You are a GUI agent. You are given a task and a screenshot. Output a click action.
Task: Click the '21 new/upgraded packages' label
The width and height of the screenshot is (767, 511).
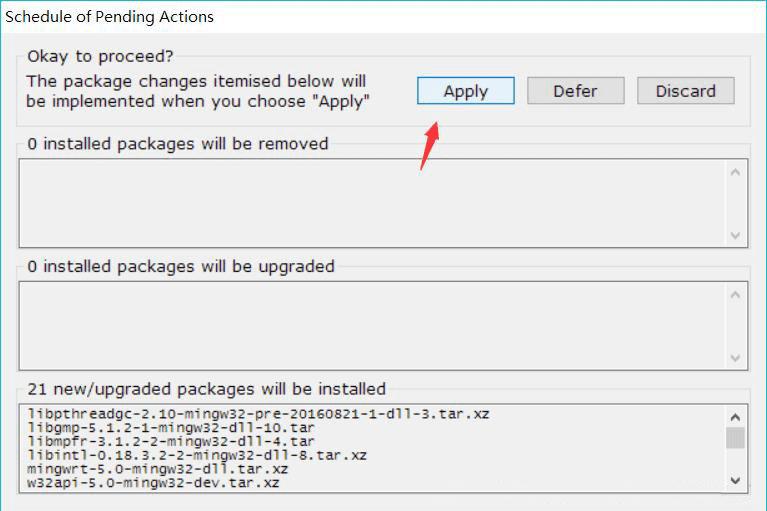tap(206, 389)
